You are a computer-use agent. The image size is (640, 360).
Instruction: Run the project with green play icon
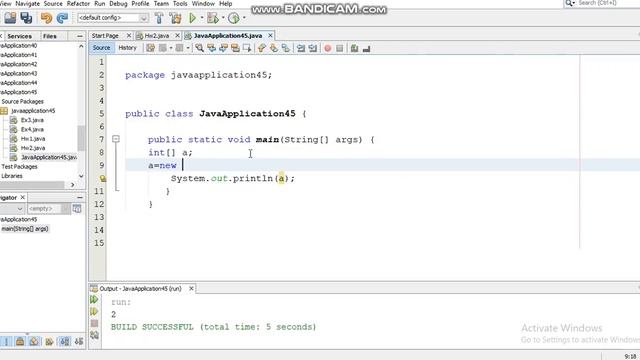[192, 18]
